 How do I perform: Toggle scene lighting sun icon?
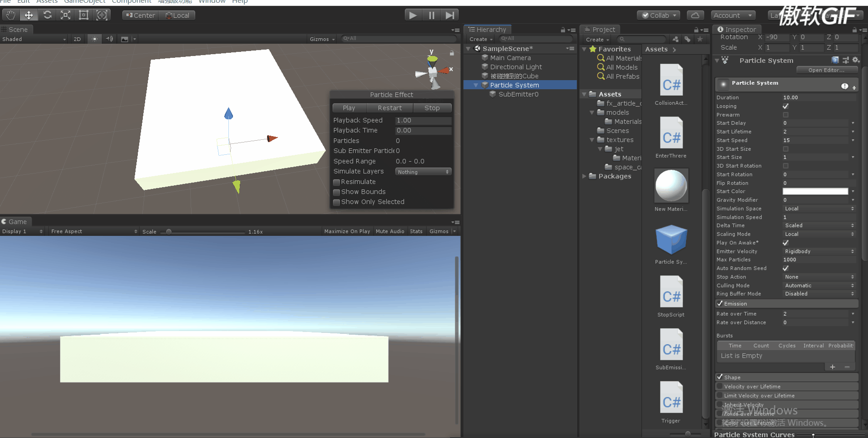point(95,39)
